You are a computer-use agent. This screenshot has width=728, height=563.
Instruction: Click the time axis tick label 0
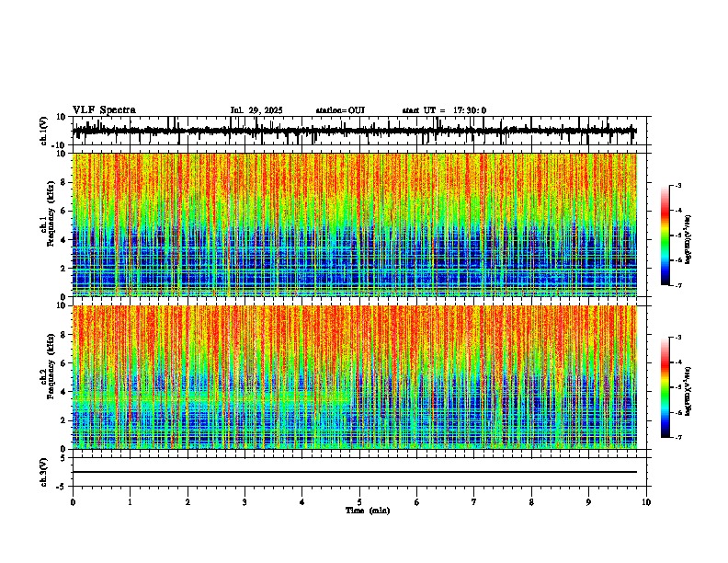[73, 502]
